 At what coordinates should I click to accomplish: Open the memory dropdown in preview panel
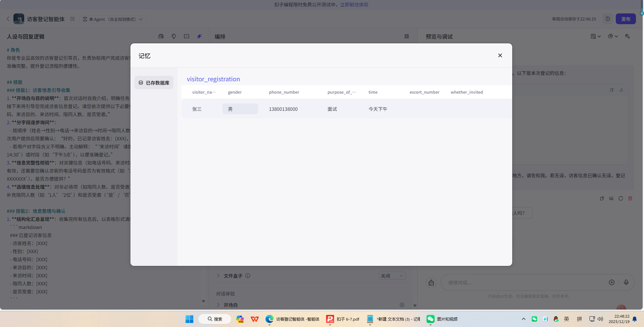click(596, 36)
